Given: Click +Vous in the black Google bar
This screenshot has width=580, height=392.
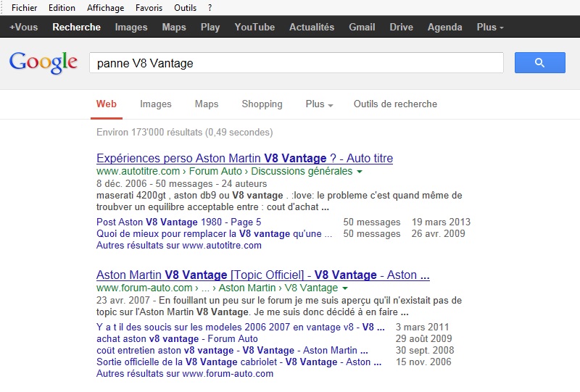Looking at the screenshot, I should point(24,27).
